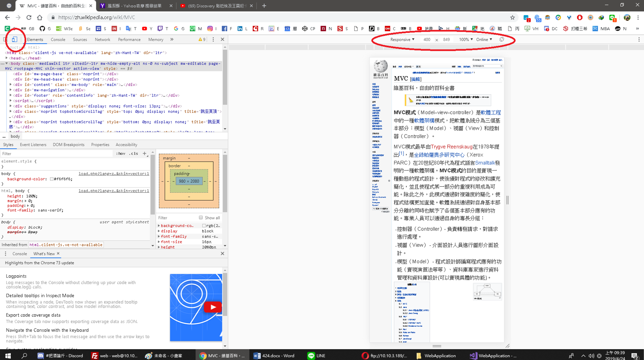
Task: Expand the head element in DOM tree
Action: pos(6,58)
